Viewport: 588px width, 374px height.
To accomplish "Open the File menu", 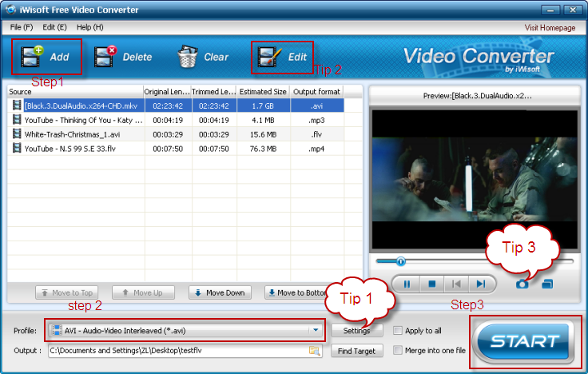I will (x=22, y=27).
